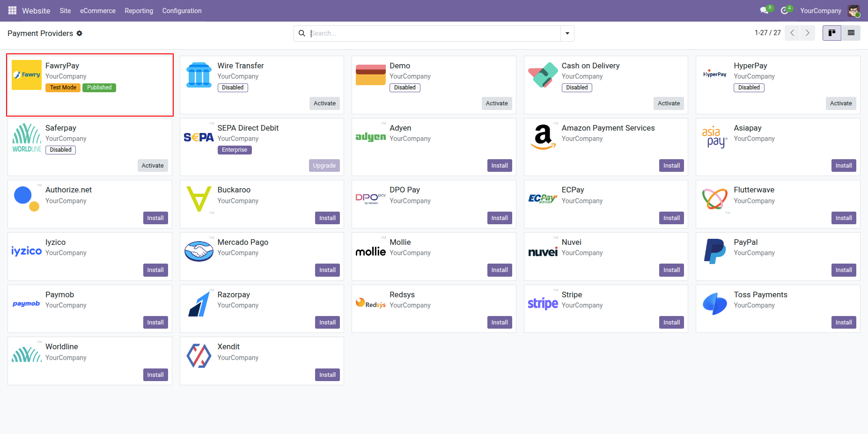
Task: Open the Reporting menu
Action: pos(139,11)
